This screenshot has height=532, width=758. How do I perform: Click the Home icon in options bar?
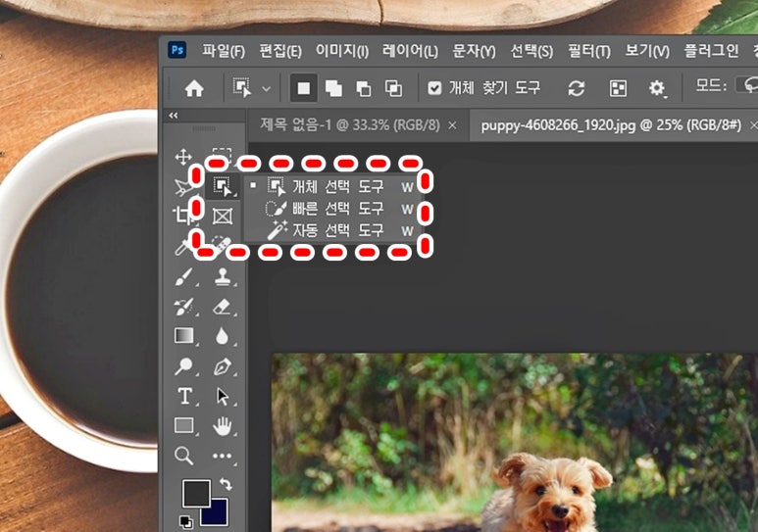click(194, 88)
